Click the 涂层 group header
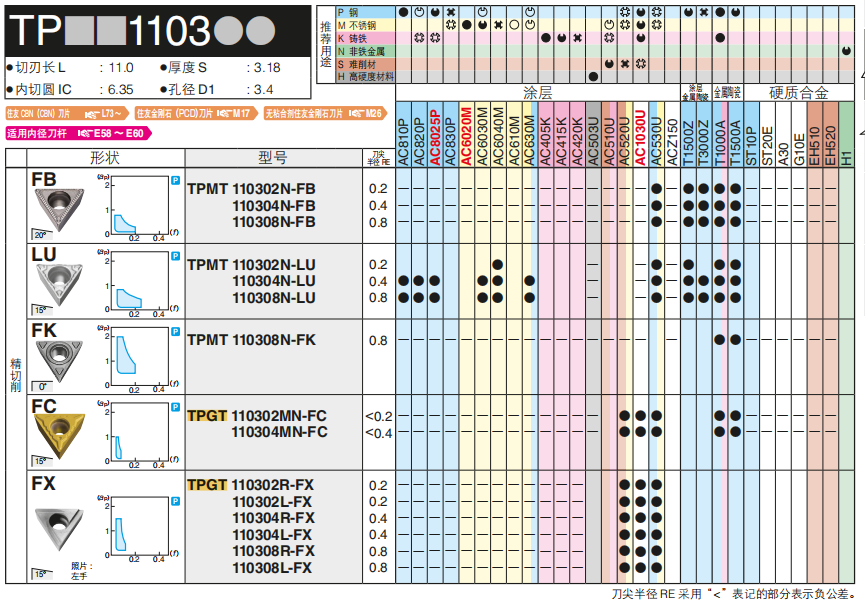Image resolution: width=865 pixels, height=607 pixels. (538, 92)
